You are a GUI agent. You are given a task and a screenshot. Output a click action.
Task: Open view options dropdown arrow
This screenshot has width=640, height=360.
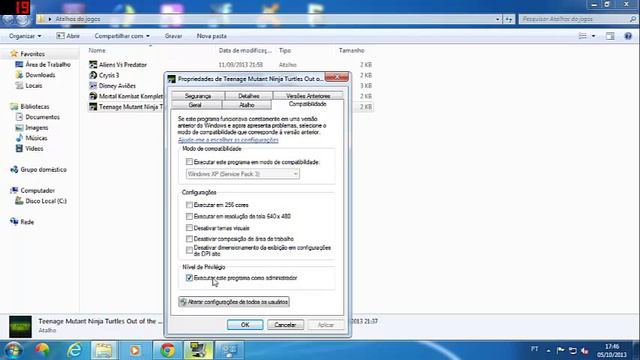click(x=593, y=36)
